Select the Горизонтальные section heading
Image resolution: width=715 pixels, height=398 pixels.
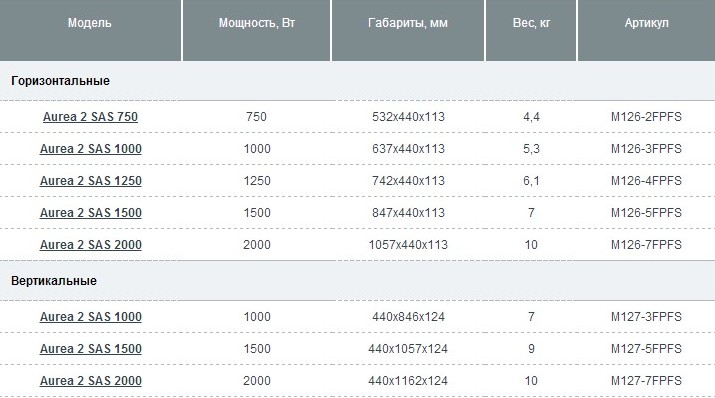[61, 81]
